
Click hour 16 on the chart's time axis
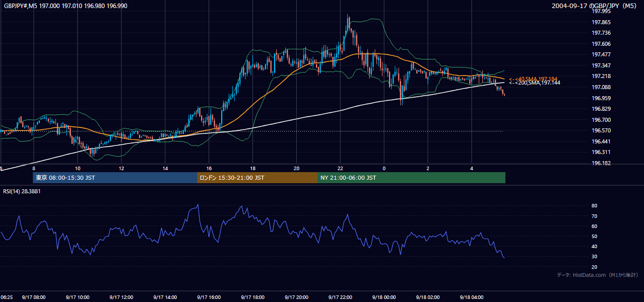(x=209, y=168)
